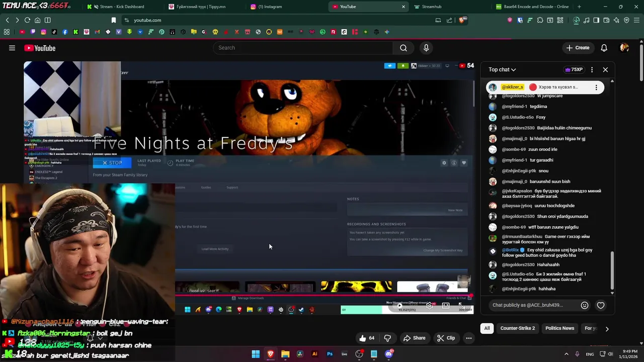Open Windows Start menu
The width and height of the screenshot is (644, 362).
click(256, 354)
